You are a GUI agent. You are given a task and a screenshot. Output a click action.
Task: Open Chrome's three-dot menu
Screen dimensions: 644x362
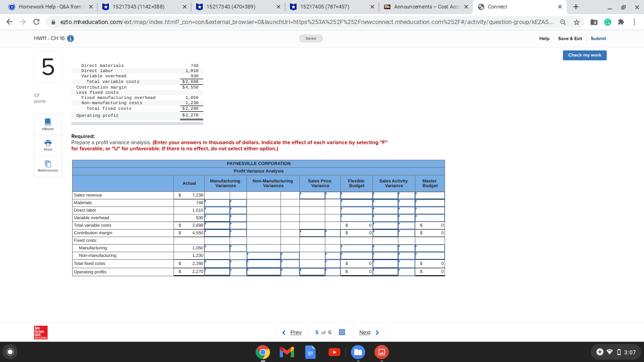click(635, 22)
